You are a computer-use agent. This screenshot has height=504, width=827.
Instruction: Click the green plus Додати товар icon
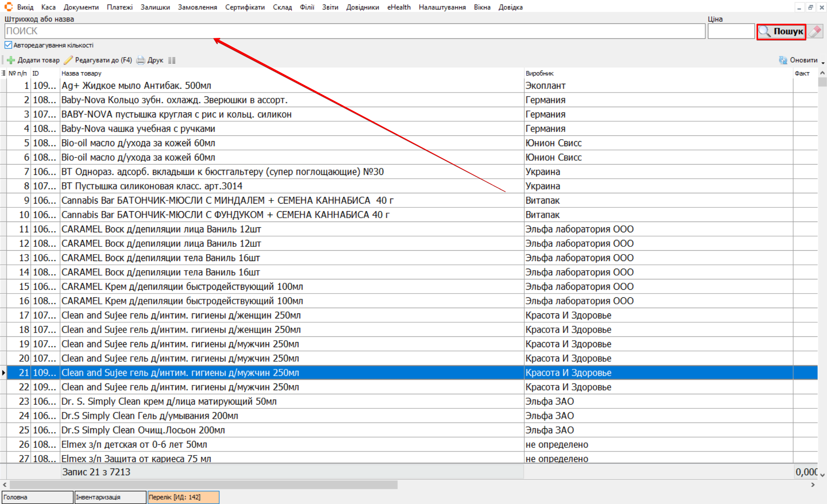[11, 60]
